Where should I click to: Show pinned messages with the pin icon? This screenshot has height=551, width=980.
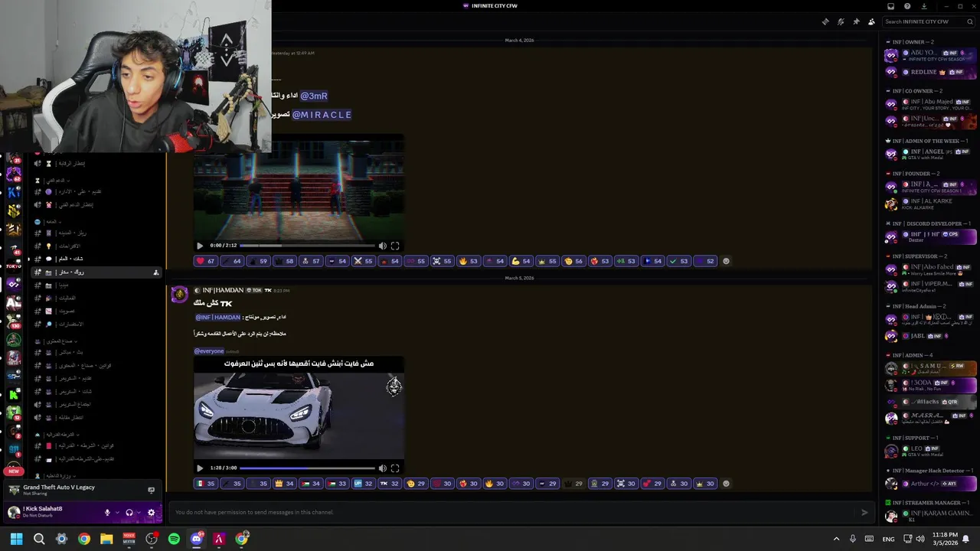[x=856, y=21]
